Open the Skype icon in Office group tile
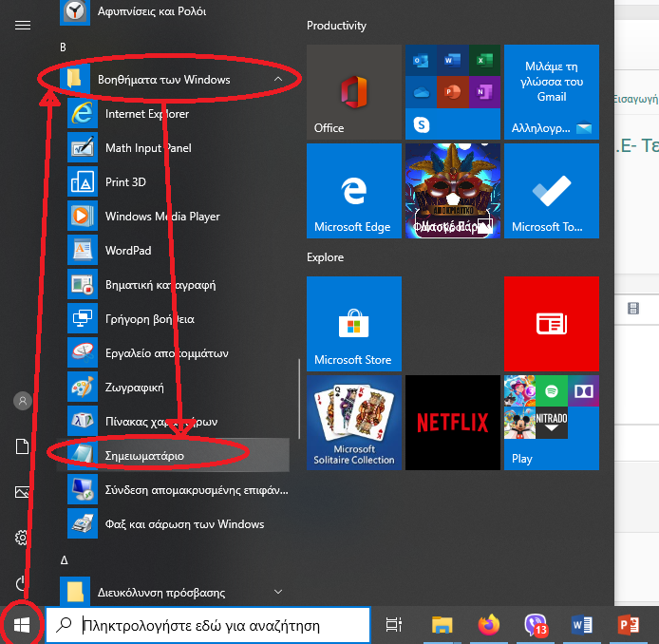Screen dimensions: 659x644 (x=421, y=124)
